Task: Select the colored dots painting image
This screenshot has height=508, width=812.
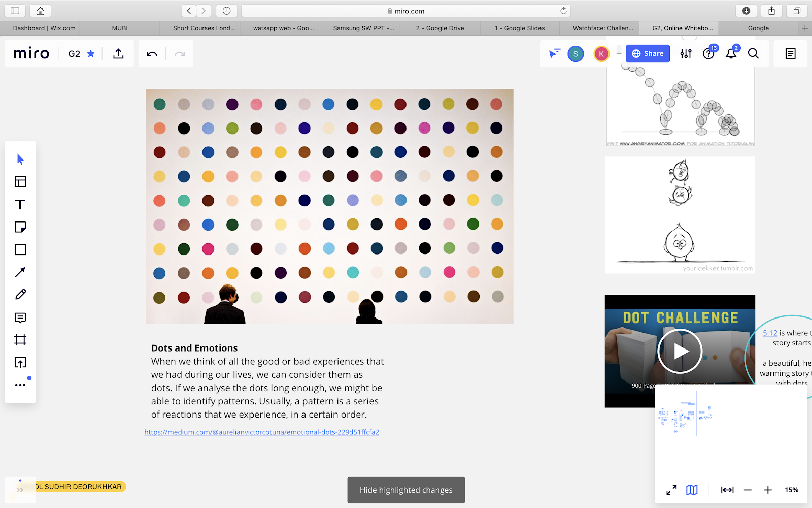Action: [x=329, y=206]
